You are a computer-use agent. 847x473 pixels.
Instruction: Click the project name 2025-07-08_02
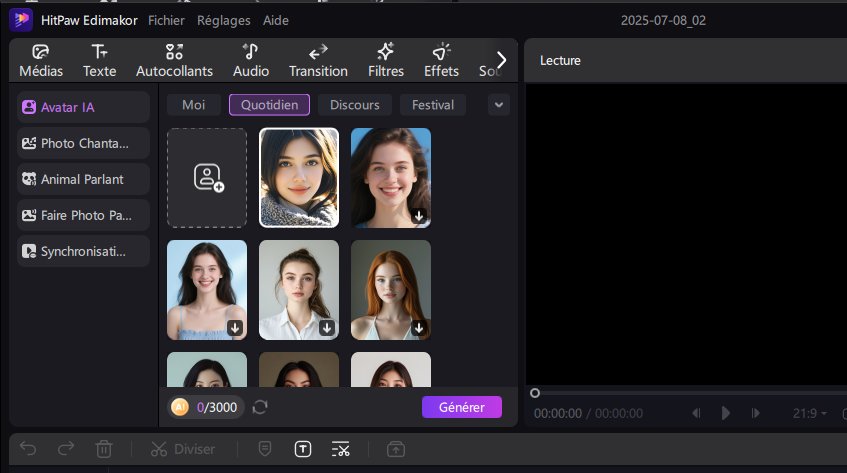(663, 21)
